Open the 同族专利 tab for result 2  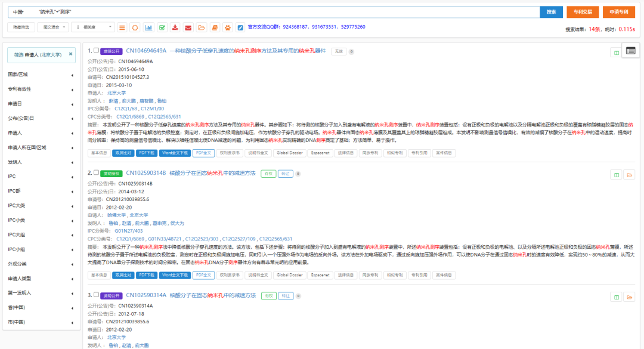tap(370, 275)
